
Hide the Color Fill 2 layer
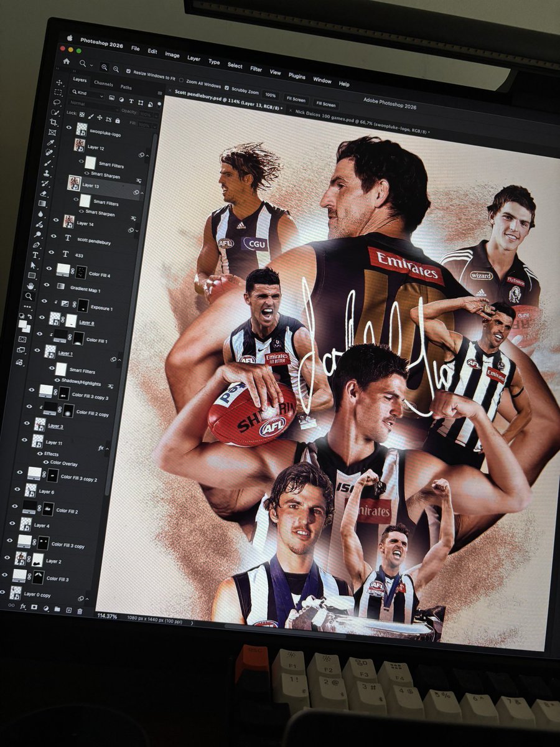click(15, 506)
